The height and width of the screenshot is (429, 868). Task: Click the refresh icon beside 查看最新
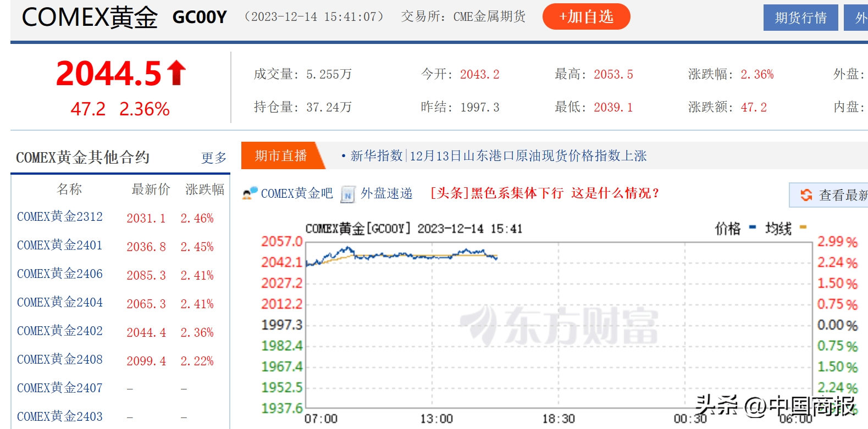click(x=806, y=195)
